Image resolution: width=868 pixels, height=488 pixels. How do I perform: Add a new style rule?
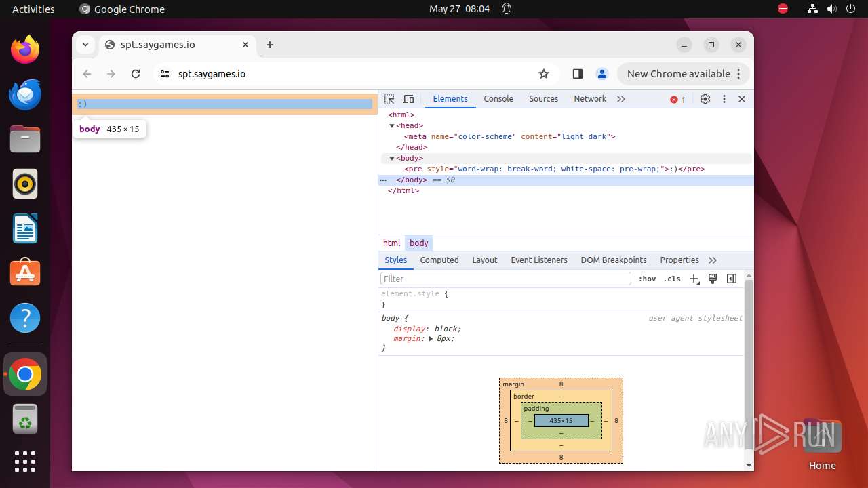tap(694, 279)
